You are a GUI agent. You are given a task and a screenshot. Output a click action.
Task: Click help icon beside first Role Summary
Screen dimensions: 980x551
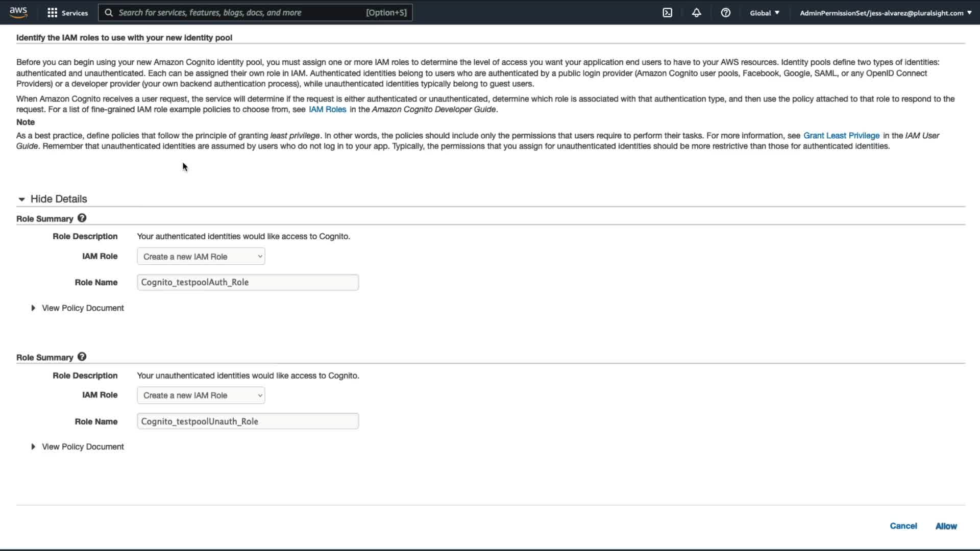coord(82,218)
